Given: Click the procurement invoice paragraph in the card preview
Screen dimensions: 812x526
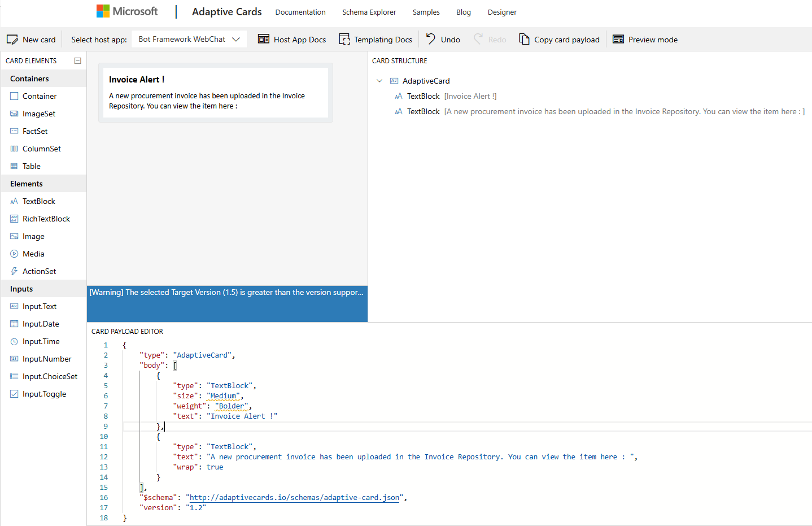Looking at the screenshot, I should [207, 101].
